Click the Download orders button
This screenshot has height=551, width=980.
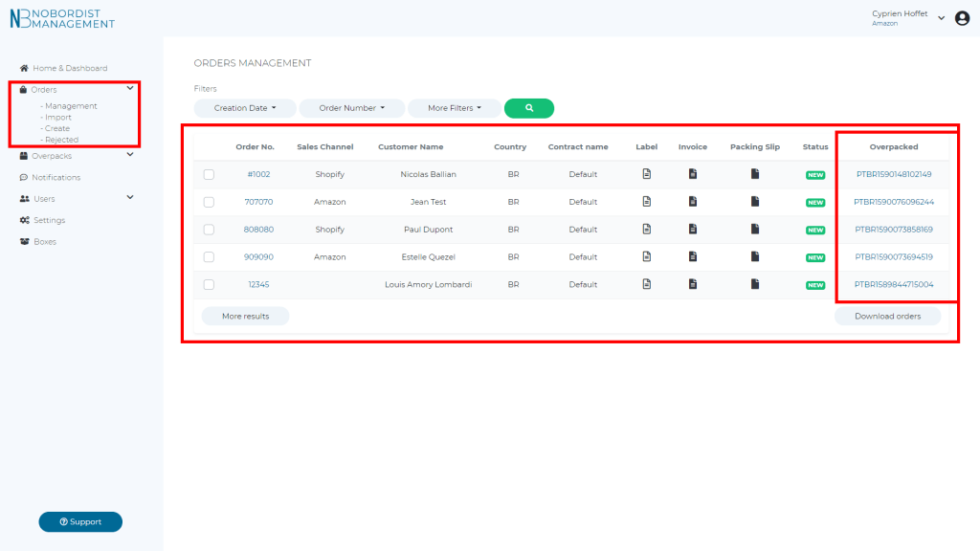coord(887,316)
